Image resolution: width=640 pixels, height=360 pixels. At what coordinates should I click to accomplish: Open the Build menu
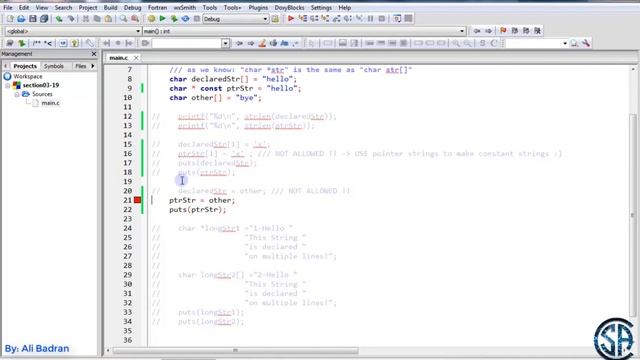111,7
